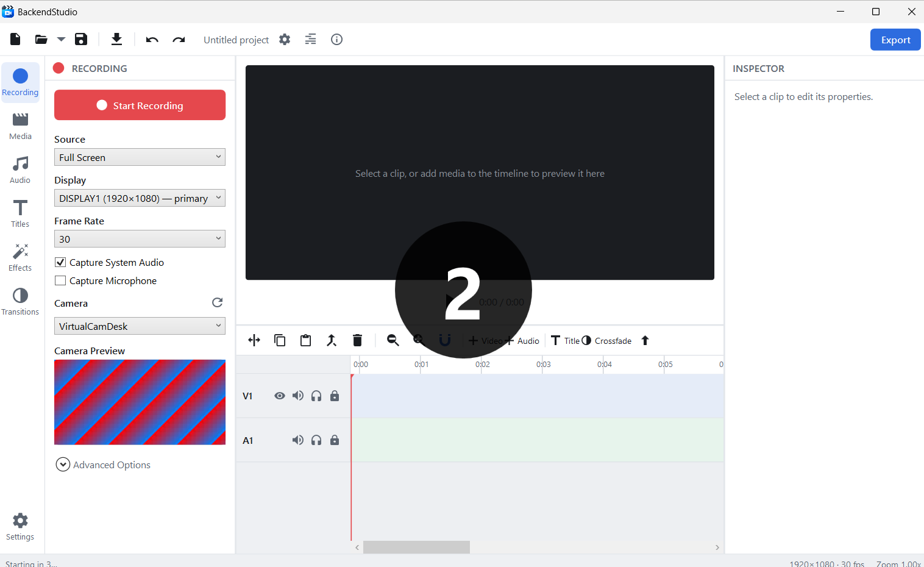Open the Frame Rate dropdown showing 30

(140, 239)
